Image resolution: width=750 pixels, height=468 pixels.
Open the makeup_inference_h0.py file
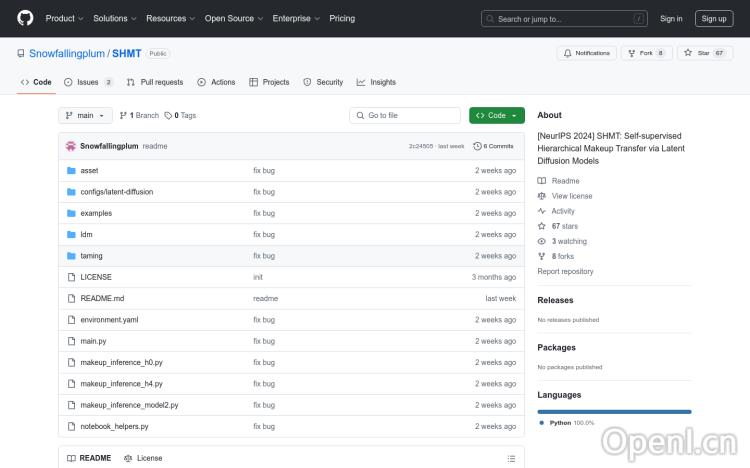pyautogui.click(x=121, y=362)
